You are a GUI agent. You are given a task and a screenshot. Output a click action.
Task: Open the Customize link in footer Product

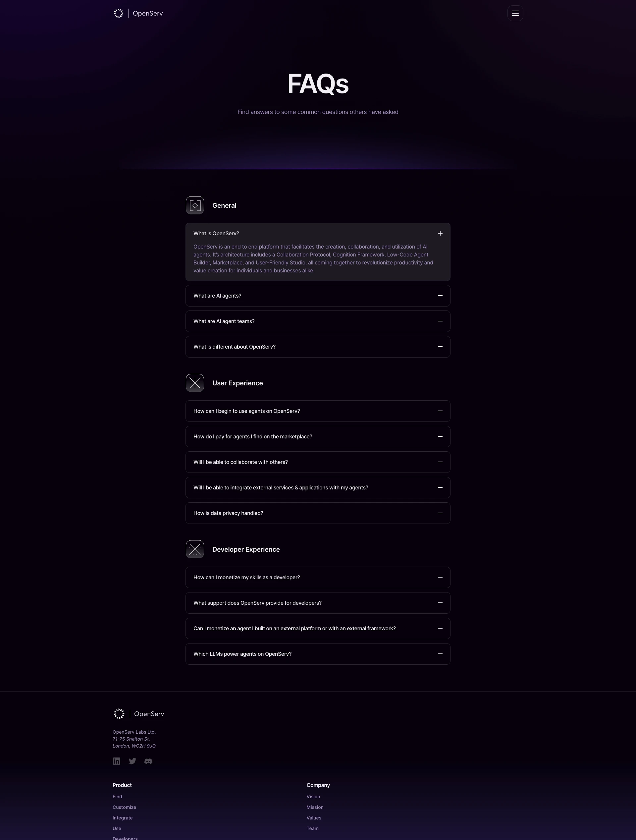coord(124,807)
